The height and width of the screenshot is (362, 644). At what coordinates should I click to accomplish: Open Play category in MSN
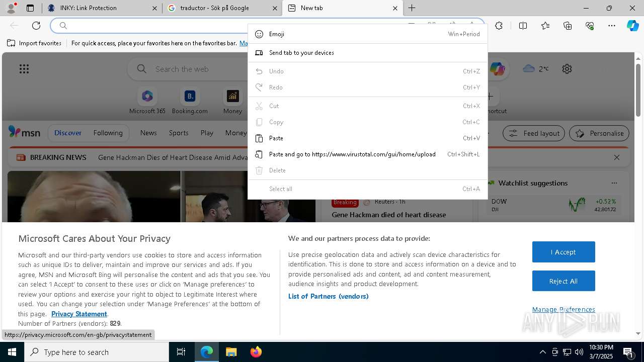[207, 133]
